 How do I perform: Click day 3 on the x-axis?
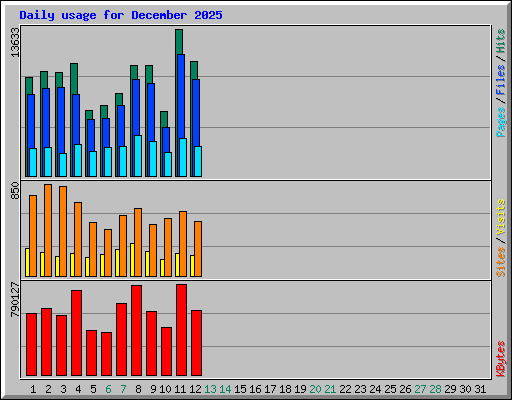[x=63, y=389]
